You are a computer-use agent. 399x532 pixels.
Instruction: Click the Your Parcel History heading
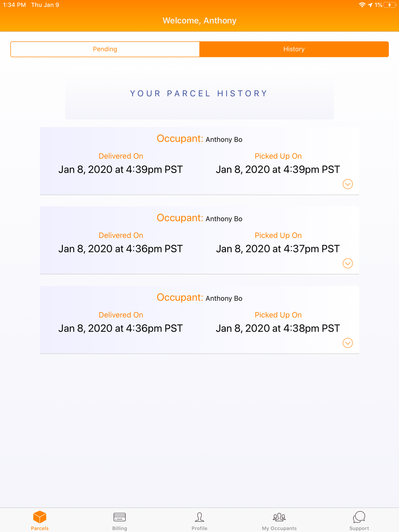click(199, 93)
